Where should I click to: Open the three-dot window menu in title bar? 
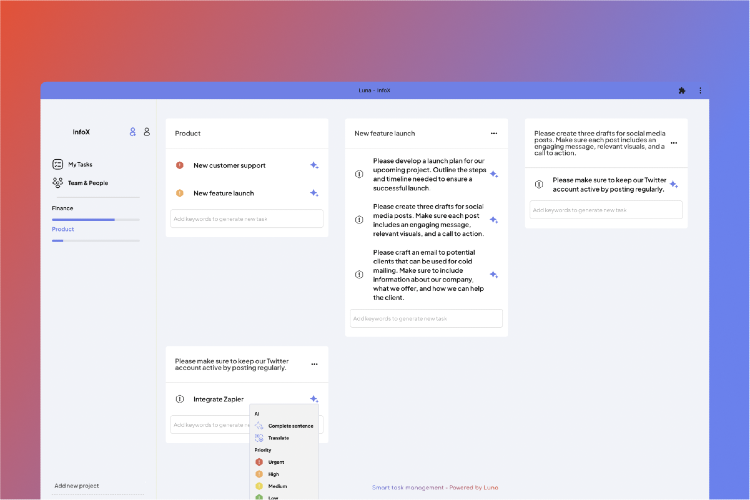[700, 90]
